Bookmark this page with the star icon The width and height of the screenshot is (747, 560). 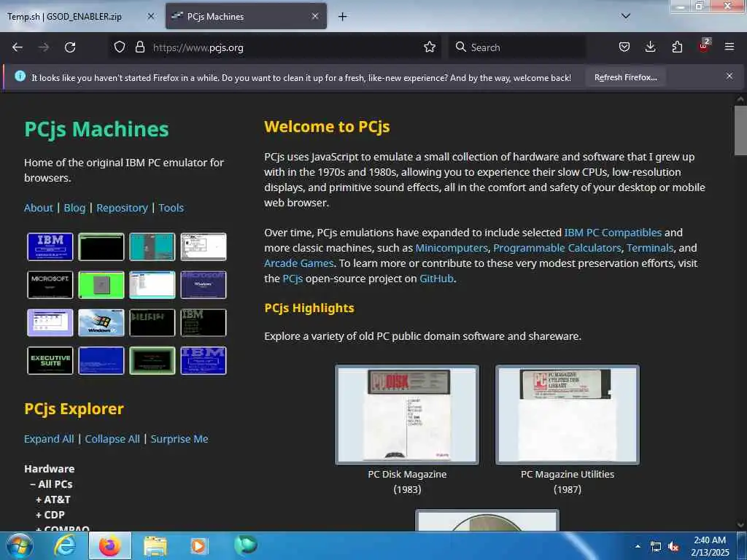[x=430, y=47]
